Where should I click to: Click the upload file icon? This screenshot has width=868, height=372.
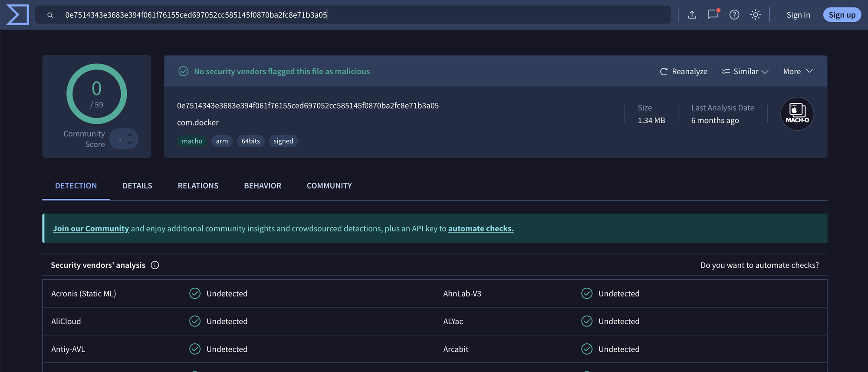point(692,15)
